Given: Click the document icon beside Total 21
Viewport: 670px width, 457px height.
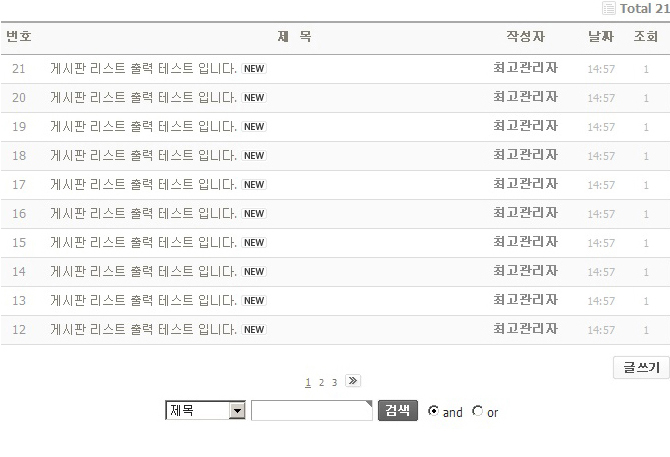Looking at the screenshot, I should (609, 8).
